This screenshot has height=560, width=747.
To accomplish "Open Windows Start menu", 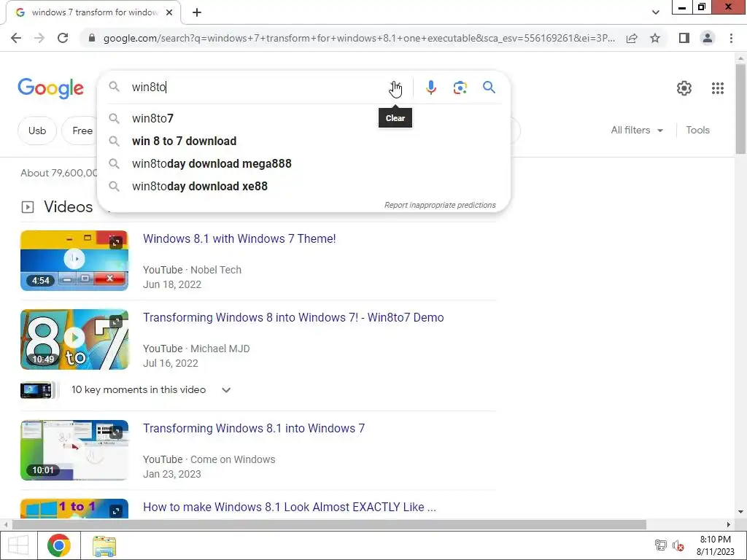I will pos(18,545).
